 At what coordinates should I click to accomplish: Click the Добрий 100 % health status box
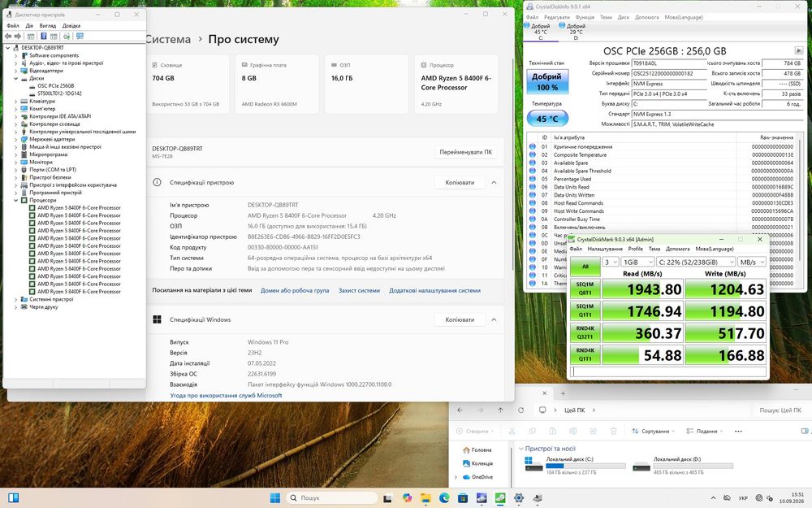coord(547,81)
